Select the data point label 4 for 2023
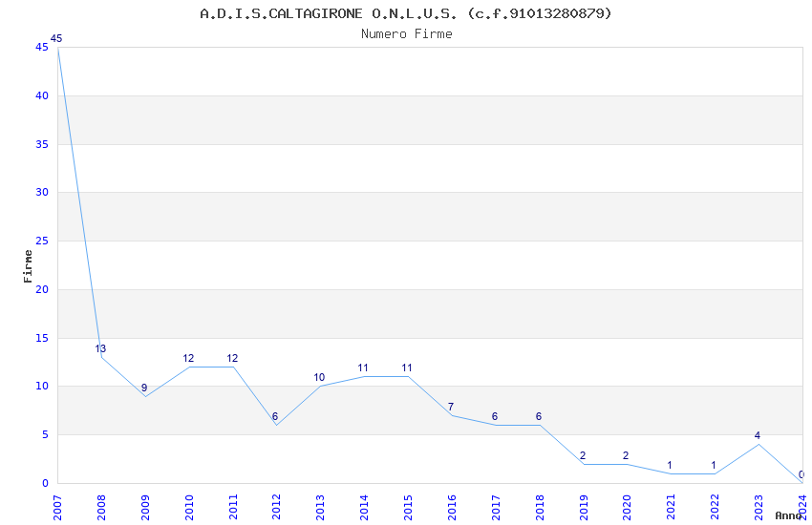This screenshot has width=812, height=525. (758, 435)
